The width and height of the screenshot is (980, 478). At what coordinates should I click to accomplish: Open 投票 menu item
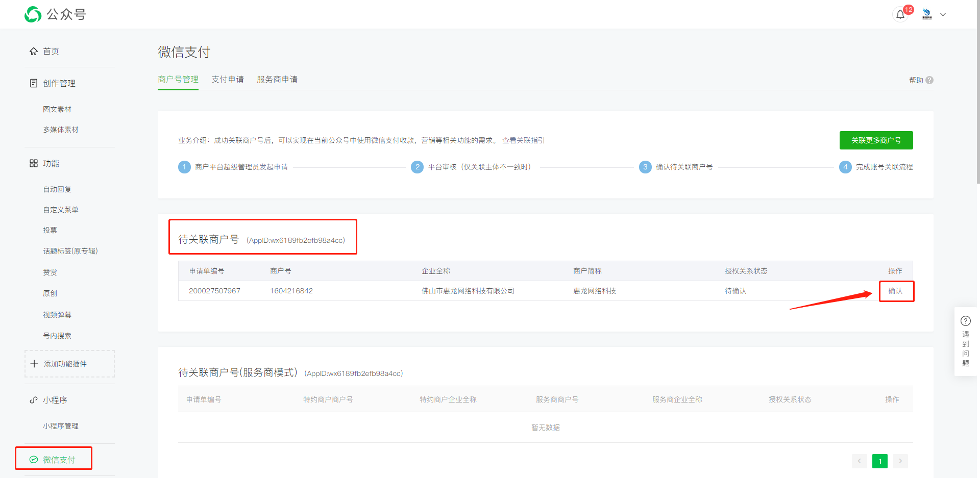point(50,230)
